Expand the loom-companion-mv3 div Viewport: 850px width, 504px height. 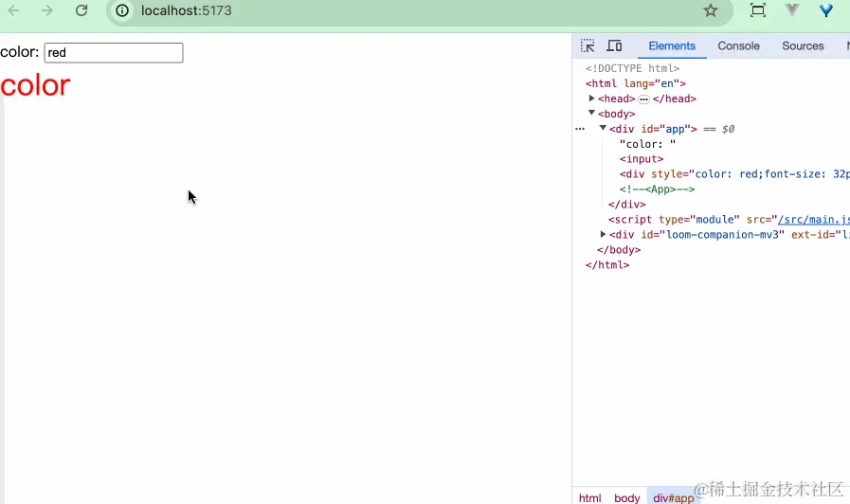603,234
